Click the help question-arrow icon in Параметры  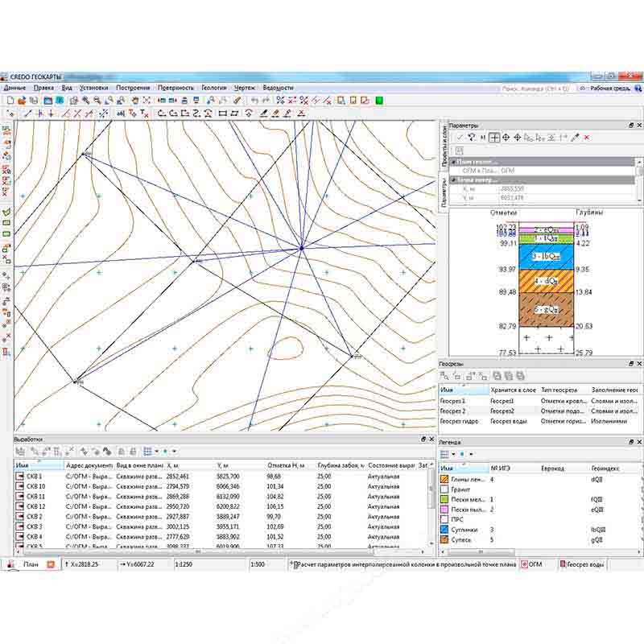click(471, 138)
